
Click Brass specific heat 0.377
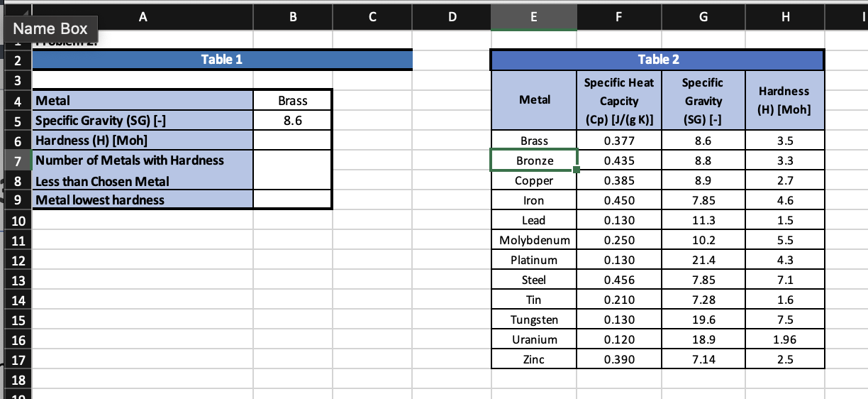[619, 141]
